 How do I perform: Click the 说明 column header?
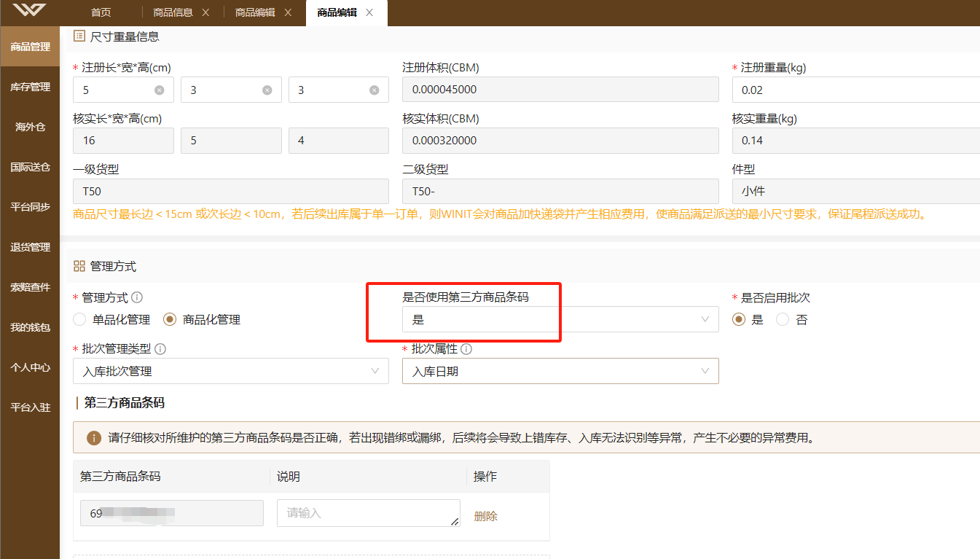tap(289, 477)
